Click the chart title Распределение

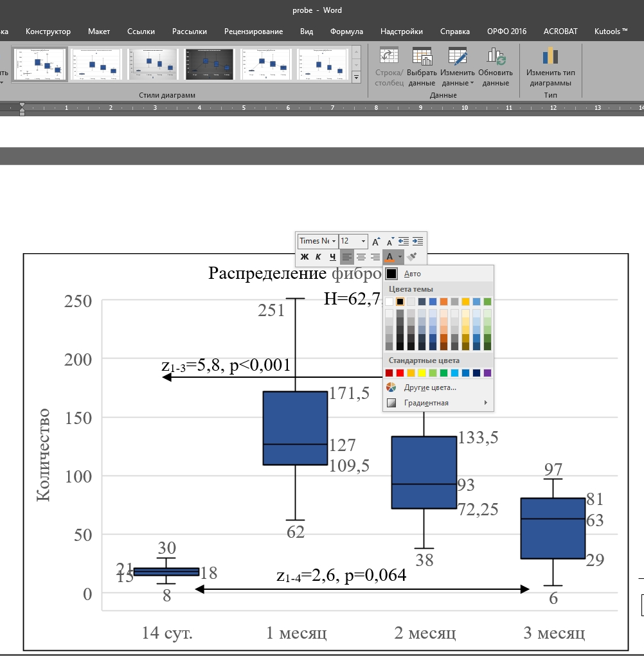click(x=267, y=274)
